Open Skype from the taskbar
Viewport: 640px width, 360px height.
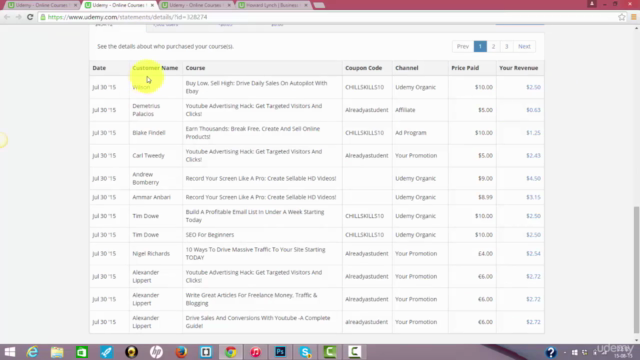coord(305,352)
